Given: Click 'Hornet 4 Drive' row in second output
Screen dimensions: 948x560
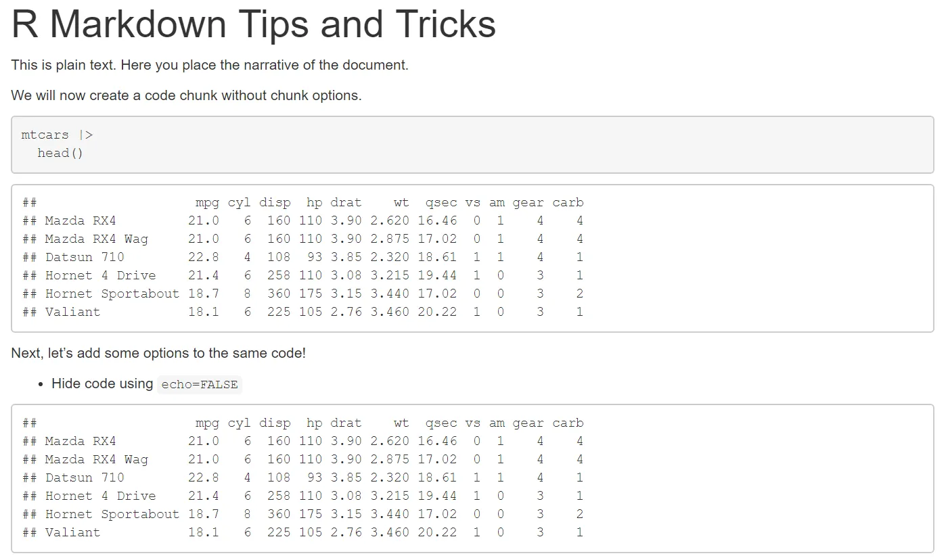Looking at the screenshot, I should 302,496.
